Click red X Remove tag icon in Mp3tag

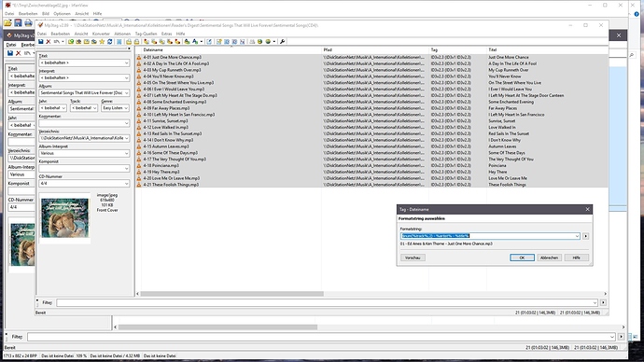click(48, 41)
